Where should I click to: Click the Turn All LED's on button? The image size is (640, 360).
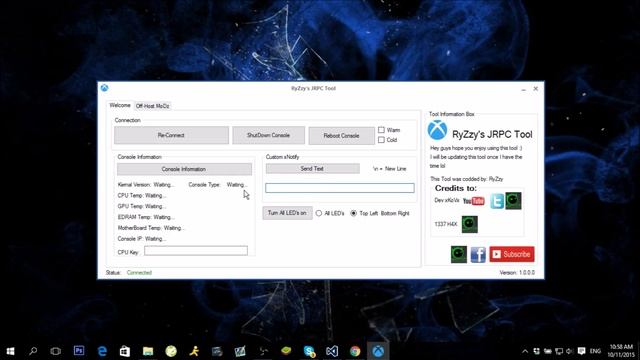tap(287, 213)
